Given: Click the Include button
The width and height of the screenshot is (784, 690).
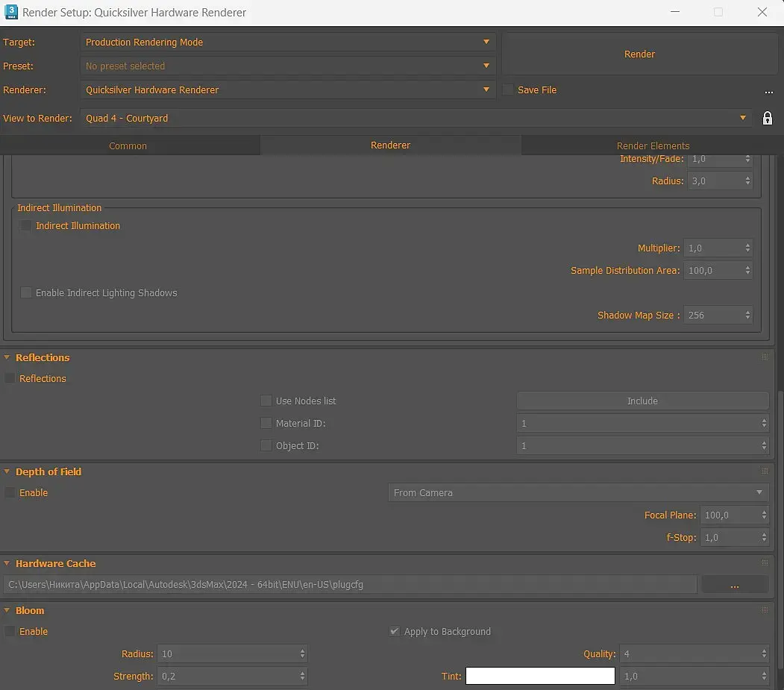Looking at the screenshot, I should (642, 401).
